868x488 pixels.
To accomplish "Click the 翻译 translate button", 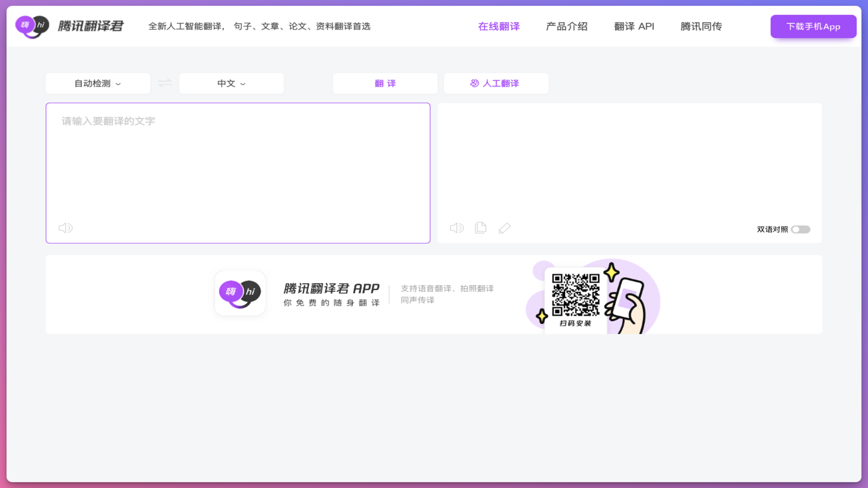I will pos(385,83).
